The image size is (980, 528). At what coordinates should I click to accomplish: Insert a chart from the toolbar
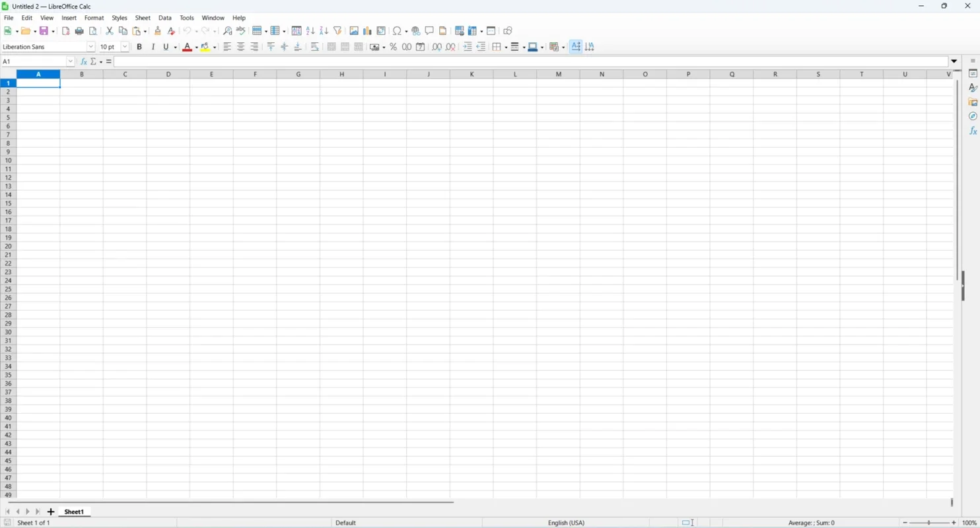[x=367, y=30]
